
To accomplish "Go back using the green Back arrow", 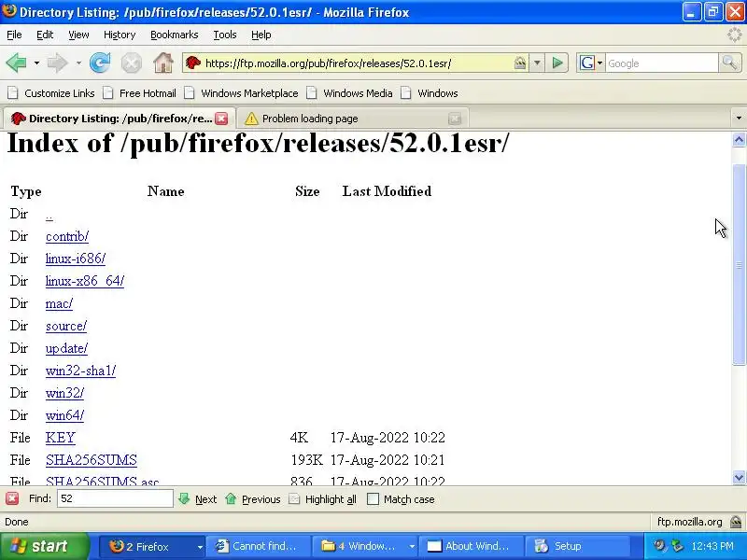I will coord(16,63).
